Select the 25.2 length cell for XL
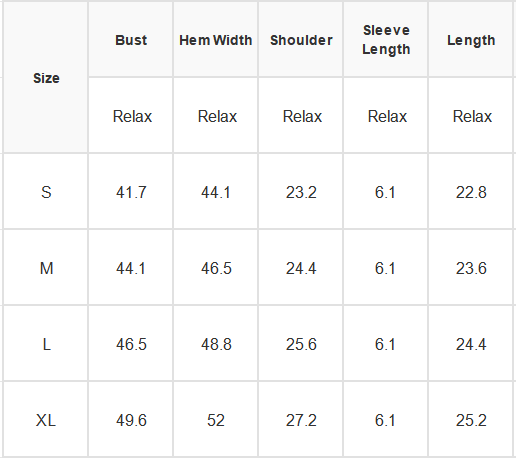The image size is (516, 458). pos(471,420)
